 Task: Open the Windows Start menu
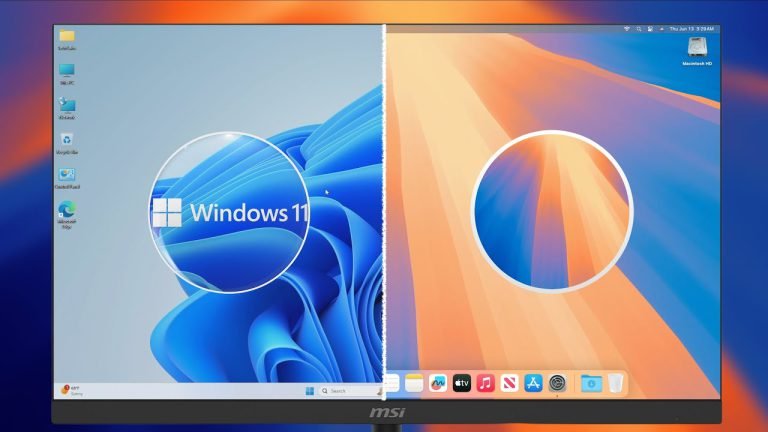pyautogui.click(x=310, y=391)
